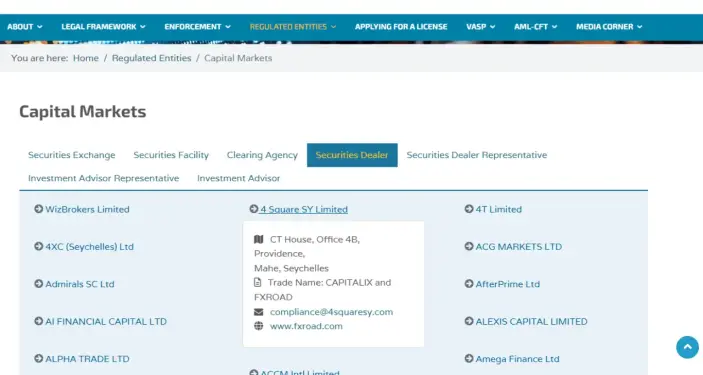This screenshot has width=703, height=375.
Task: Open WizBrokers Limited entry
Action: click(87, 209)
